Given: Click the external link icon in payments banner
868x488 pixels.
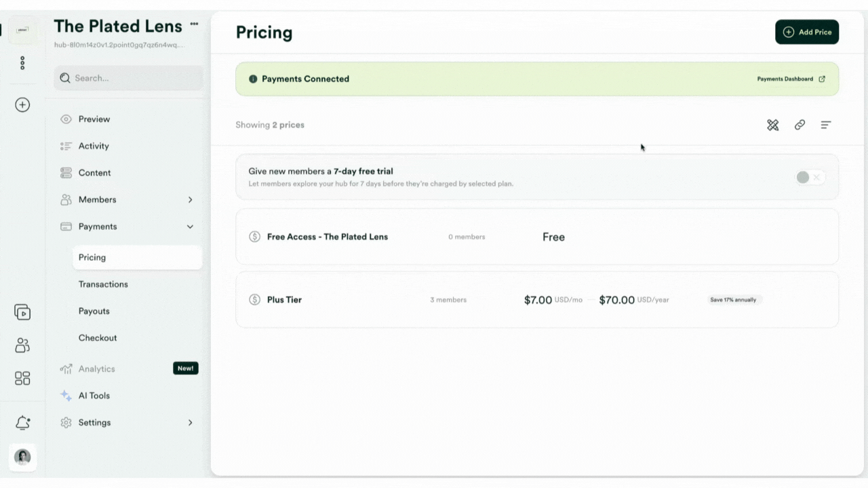Looking at the screenshot, I should pos(822,79).
